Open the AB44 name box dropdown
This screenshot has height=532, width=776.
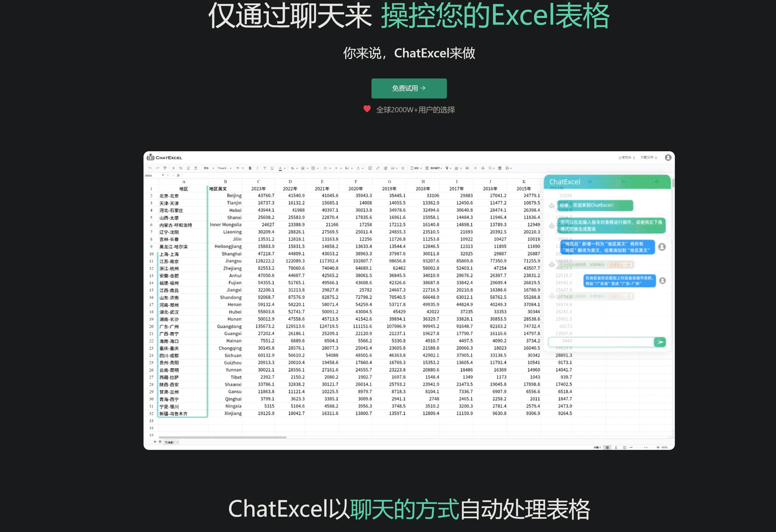coord(163,175)
